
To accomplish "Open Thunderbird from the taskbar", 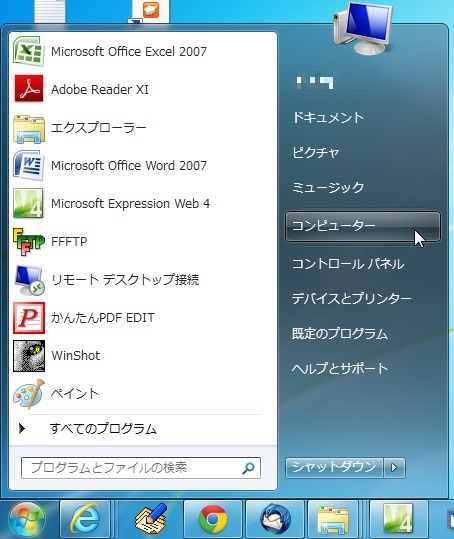I will pyautogui.click(x=275, y=519).
